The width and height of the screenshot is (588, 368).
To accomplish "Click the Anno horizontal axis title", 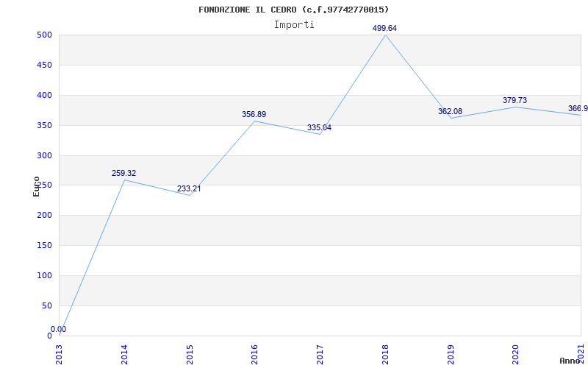I will coord(570,361).
